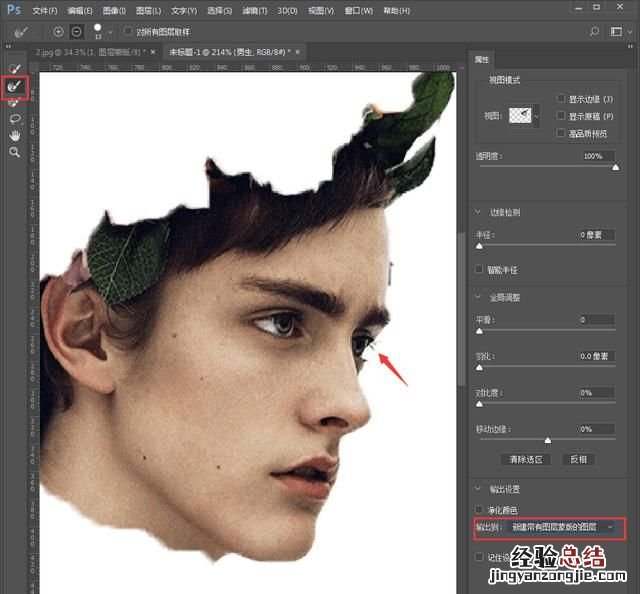Open the 输出到 output dropdown

pyautogui.click(x=560, y=526)
